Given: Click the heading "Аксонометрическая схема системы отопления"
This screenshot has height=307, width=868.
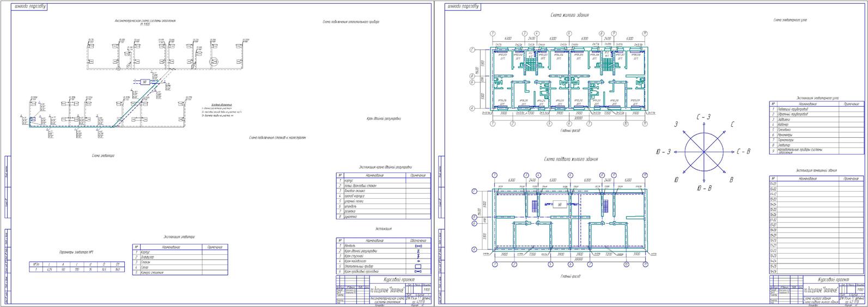Looking at the screenshot, I should click(x=144, y=21).
